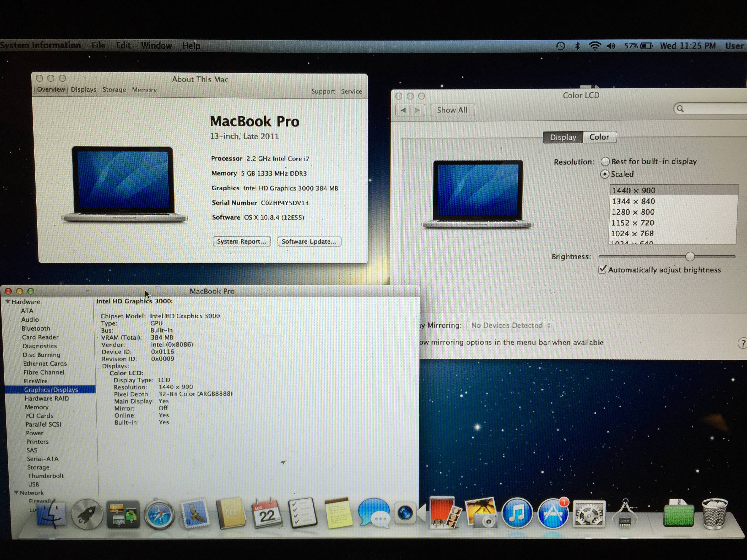Screen dimensions: 747x560
Task: Open Launchpad rocket icon in dock
Action: 87,514
